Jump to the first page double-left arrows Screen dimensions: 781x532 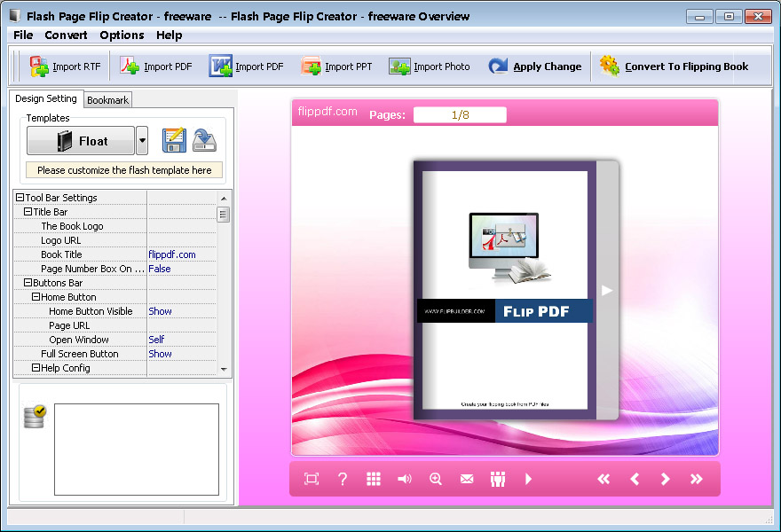pos(603,479)
